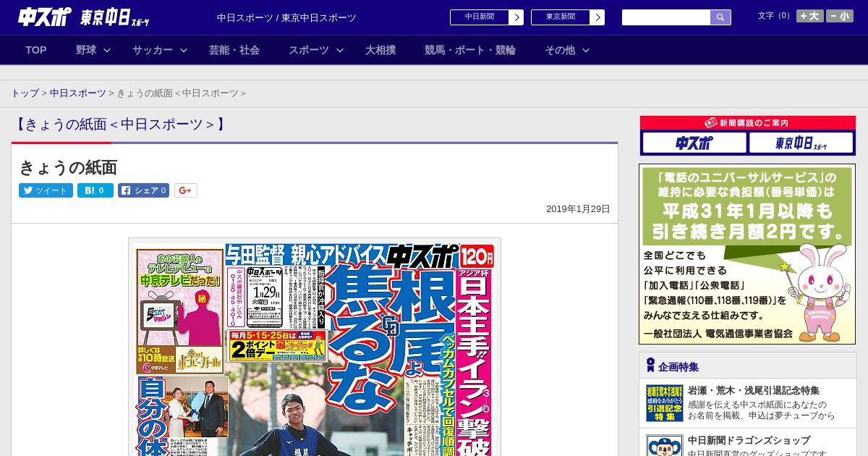Go to TOP menu item

(x=36, y=50)
